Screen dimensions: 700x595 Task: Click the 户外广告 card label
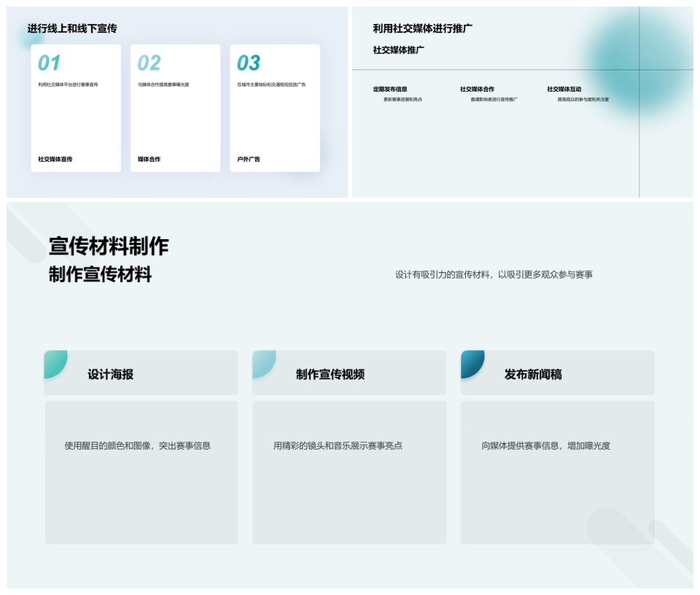pyautogui.click(x=249, y=159)
